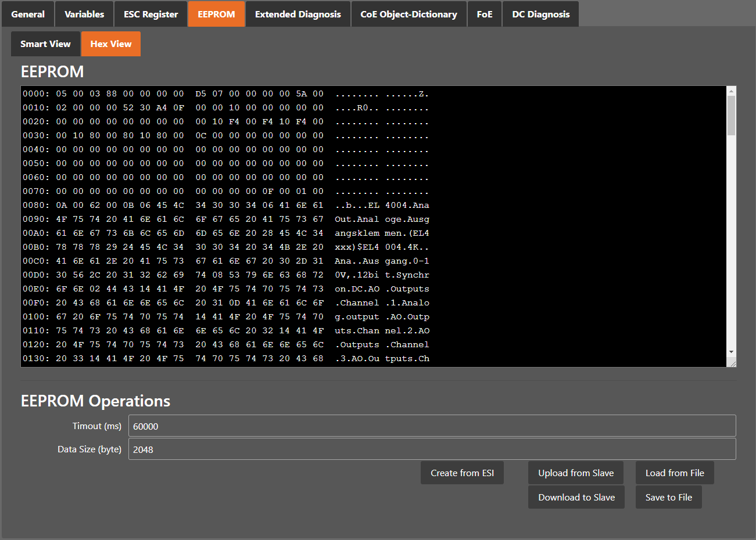Switch to the EEPROM tab
756x540 pixels.
tap(216, 13)
